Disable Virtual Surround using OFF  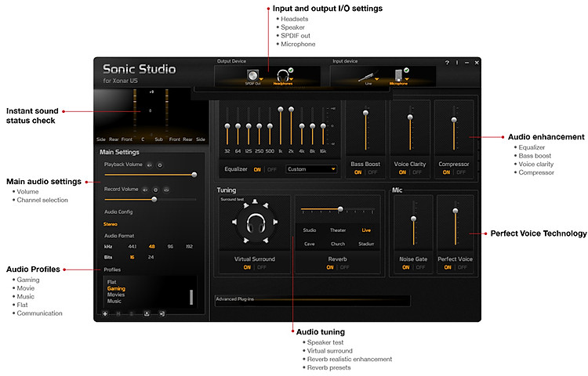click(261, 267)
